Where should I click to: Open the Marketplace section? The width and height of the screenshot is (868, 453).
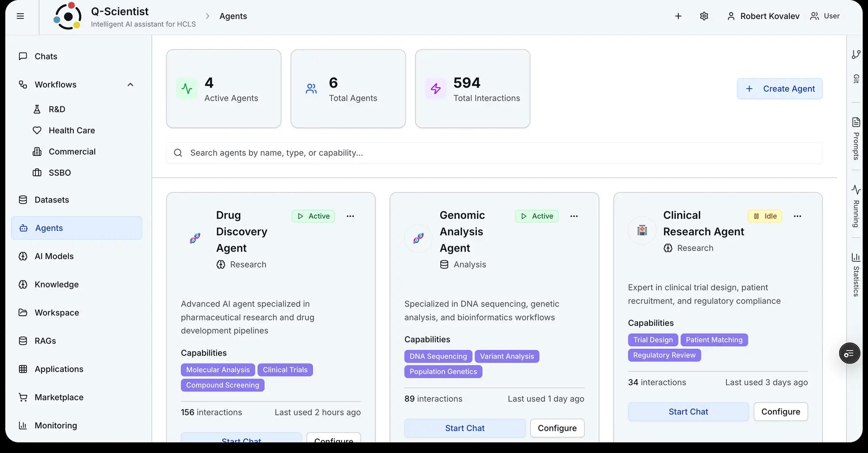(x=59, y=397)
